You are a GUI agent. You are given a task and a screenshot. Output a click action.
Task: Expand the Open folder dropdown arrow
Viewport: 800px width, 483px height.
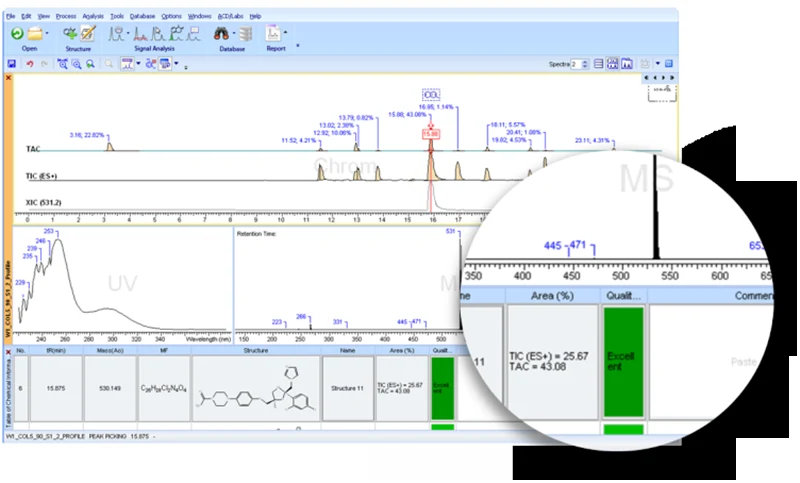click(x=47, y=34)
